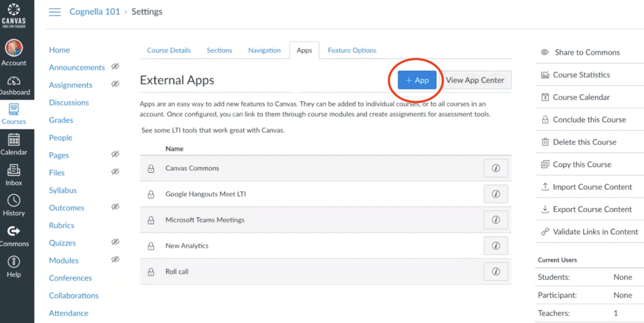Open the Inbox icon

[14, 170]
